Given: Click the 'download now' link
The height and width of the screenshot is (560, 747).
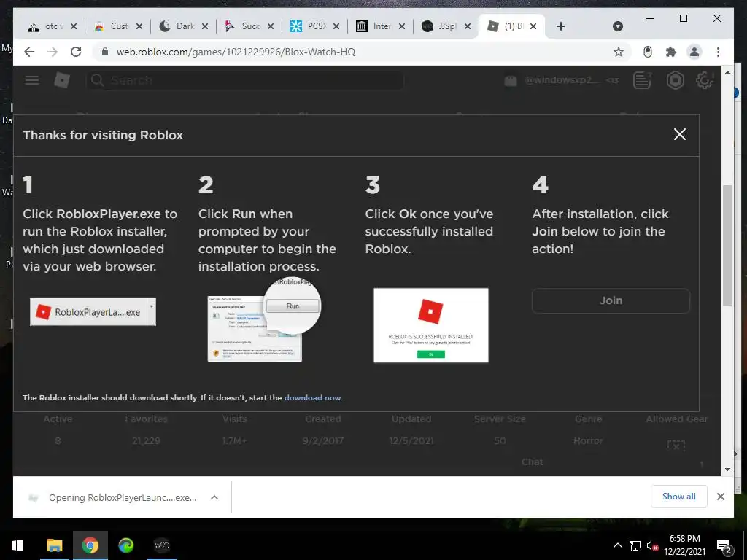Looking at the screenshot, I should tap(312, 397).
